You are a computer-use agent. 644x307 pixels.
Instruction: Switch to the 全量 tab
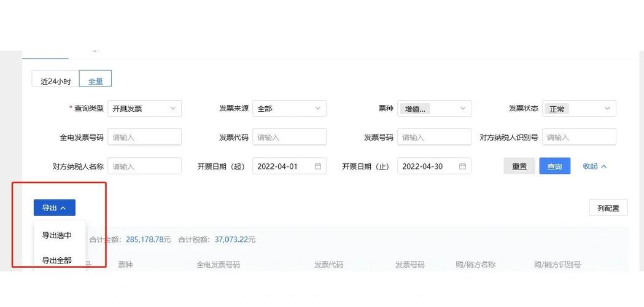[x=95, y=79]
